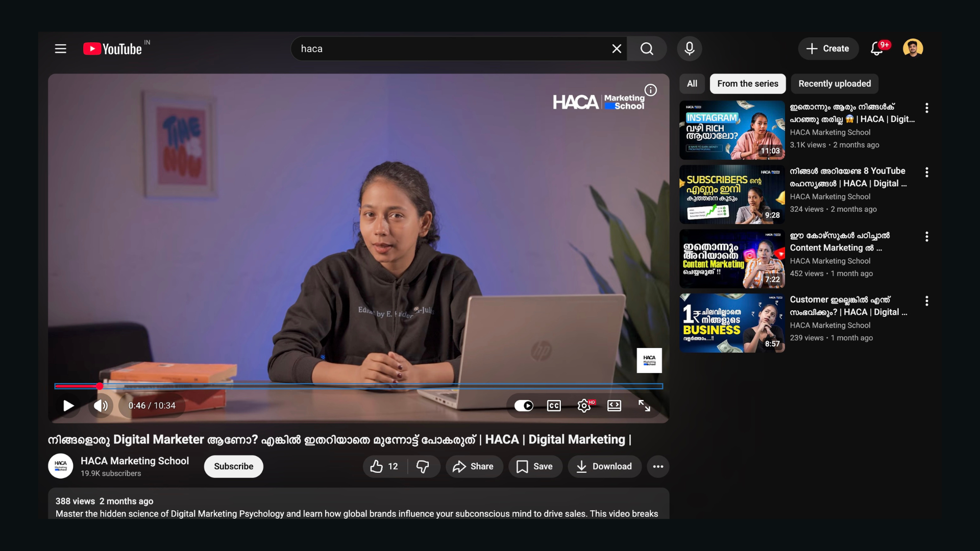Viewport: 980px width, 551px height.
Task: Open options for 8 YouTube secrets video
Action: pos(926,172)
